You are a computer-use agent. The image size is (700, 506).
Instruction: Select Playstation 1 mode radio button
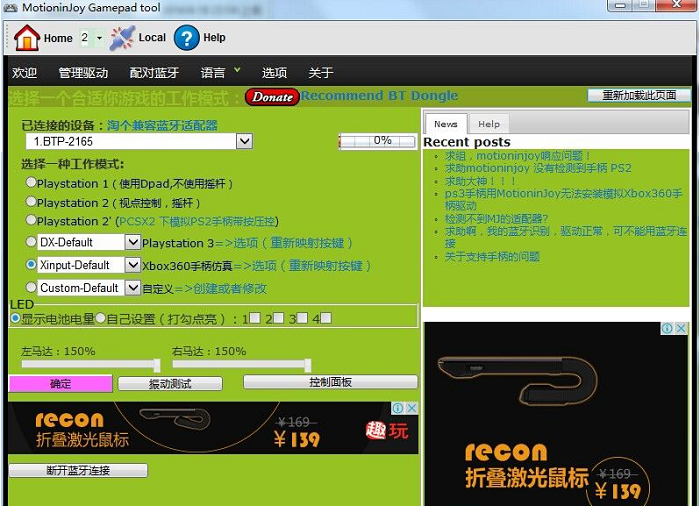pyautogui.click(x=31, y=182)
